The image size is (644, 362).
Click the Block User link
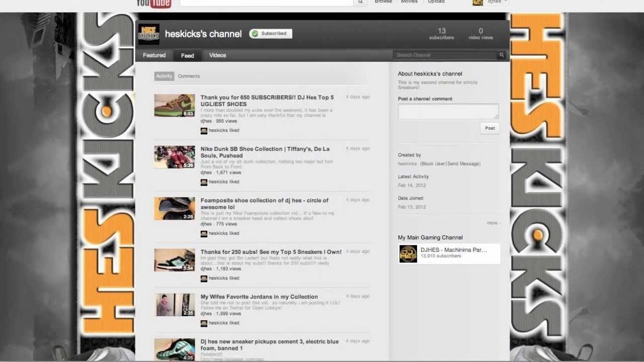[x=433, y=164]
